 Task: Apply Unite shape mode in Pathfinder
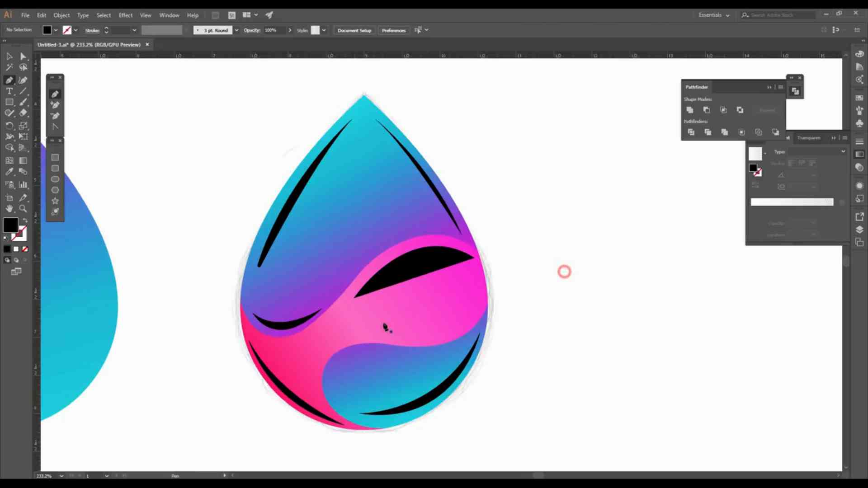pyautogui.click(x=690, y=110)
